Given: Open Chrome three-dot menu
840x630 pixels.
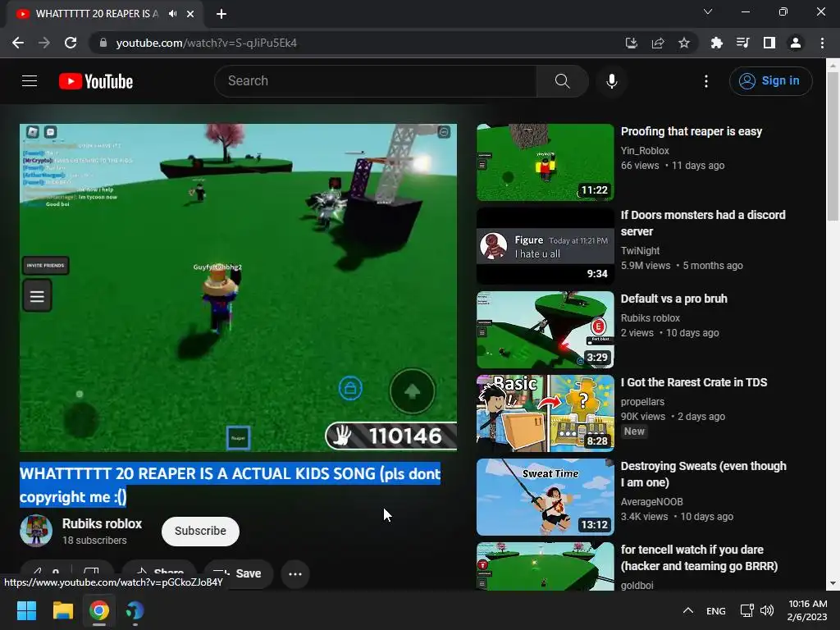Looking at the screenshot, I should (x=822, y=43).
